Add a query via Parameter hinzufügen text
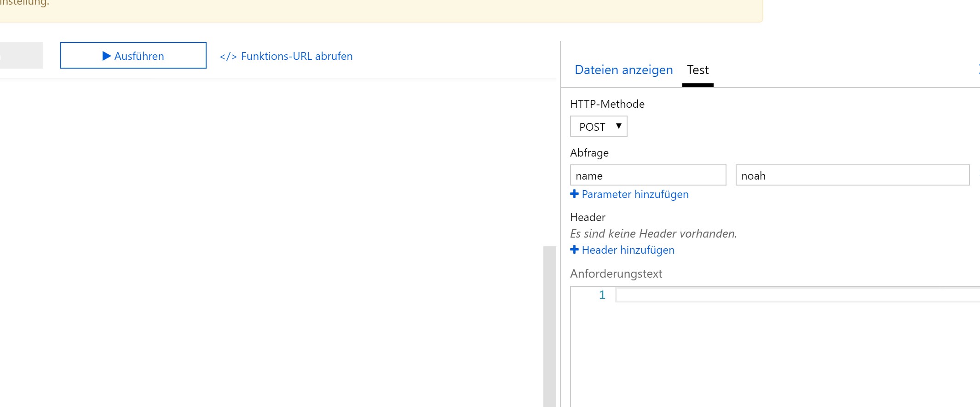This screenshot has height=407, width=980. pyautogui.click(x=635, y=194)
